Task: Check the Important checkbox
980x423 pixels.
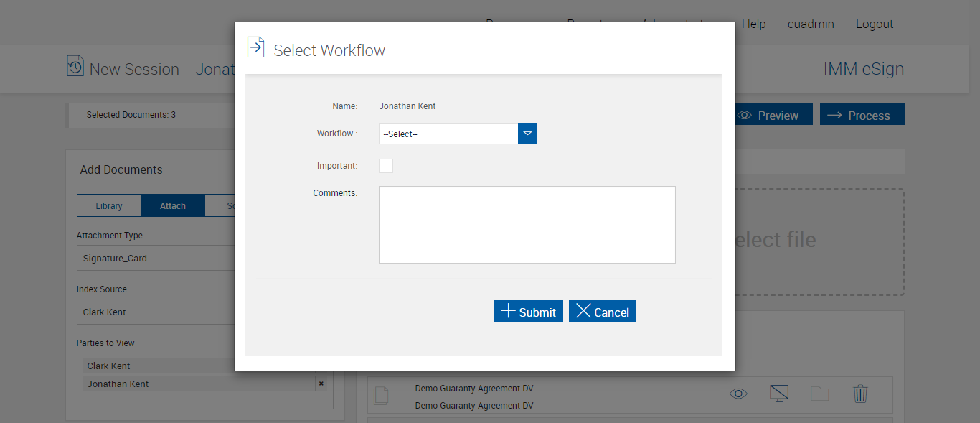Action: point(386,166)
